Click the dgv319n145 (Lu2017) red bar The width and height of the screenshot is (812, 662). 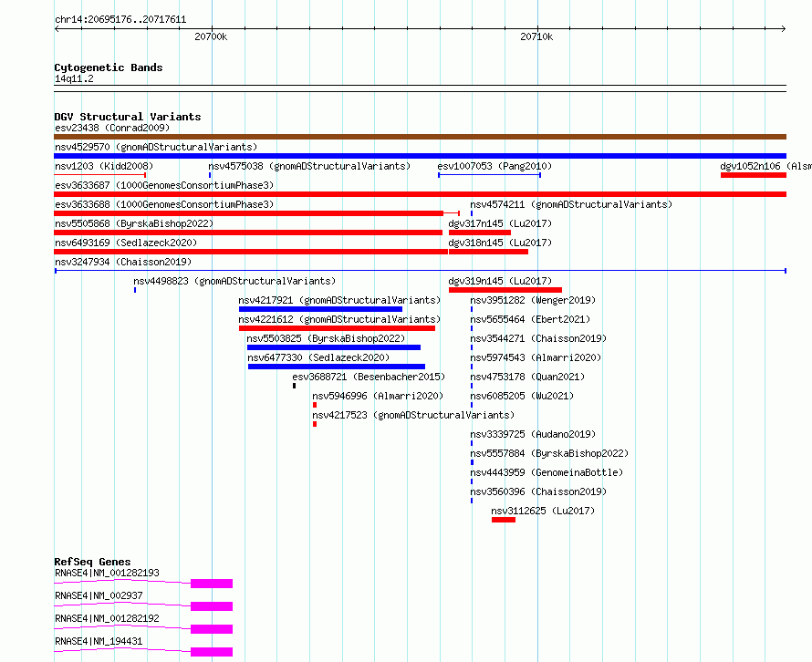coord(505,290)
